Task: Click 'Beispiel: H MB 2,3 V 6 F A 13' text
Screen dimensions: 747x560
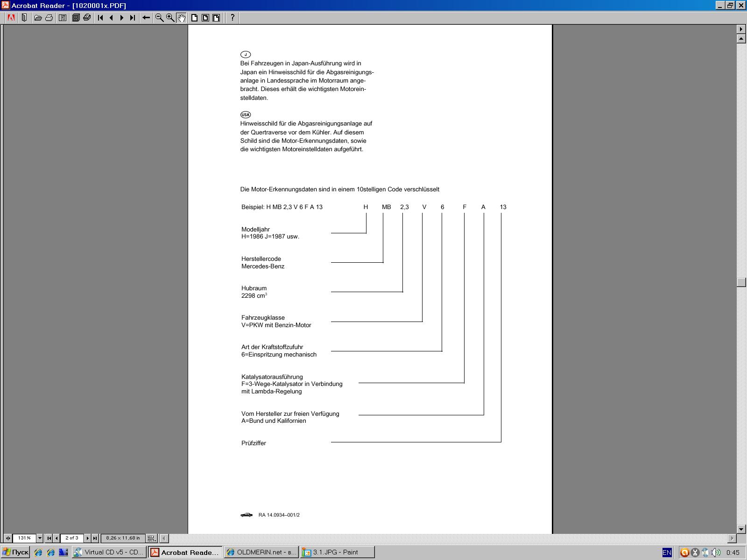Action: (x=282, y=207)
